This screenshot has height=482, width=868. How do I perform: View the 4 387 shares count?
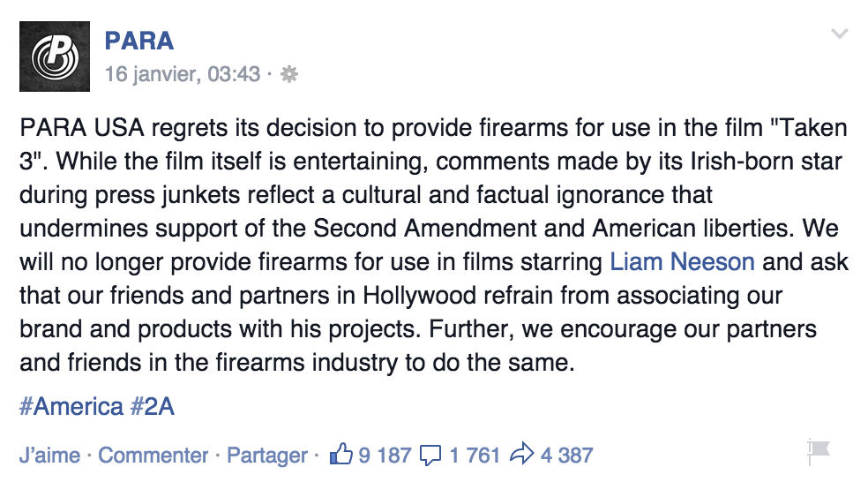click(566, 456)
